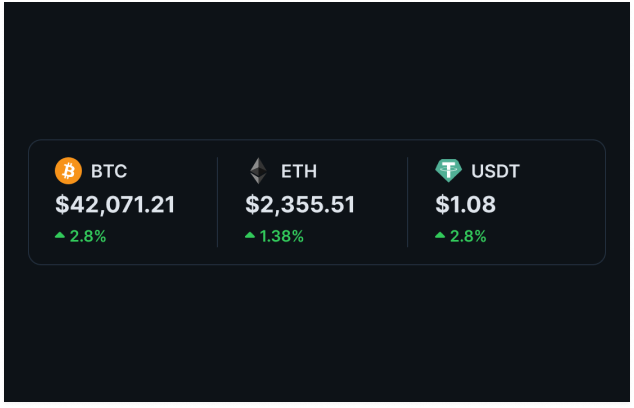Select the ETH ticker label
The image size is (634, 408).
(x=299, y=171)
